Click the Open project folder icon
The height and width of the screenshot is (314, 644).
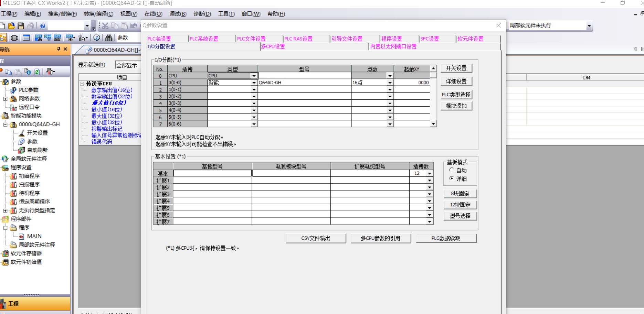pyautogui.click(x=11, y=26)
